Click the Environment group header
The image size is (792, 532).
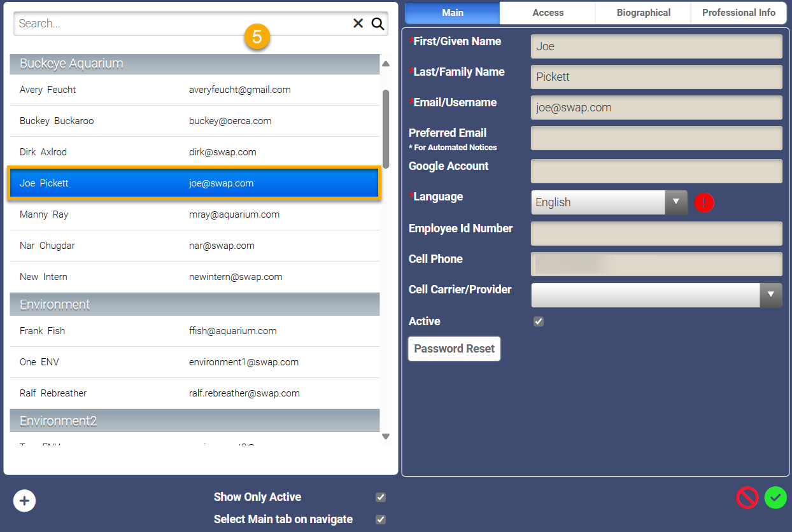pyautogui.click(x=195, y=304)
